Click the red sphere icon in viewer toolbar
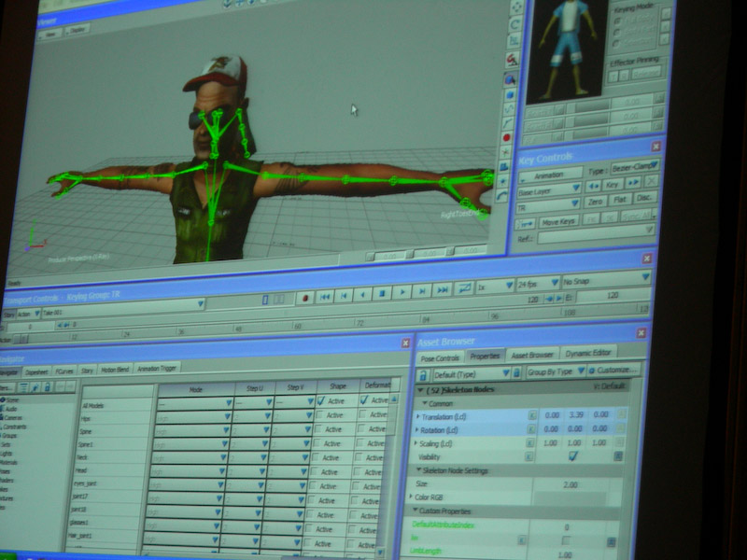Viewport: 747px width, 560px height. pos(506,137)
